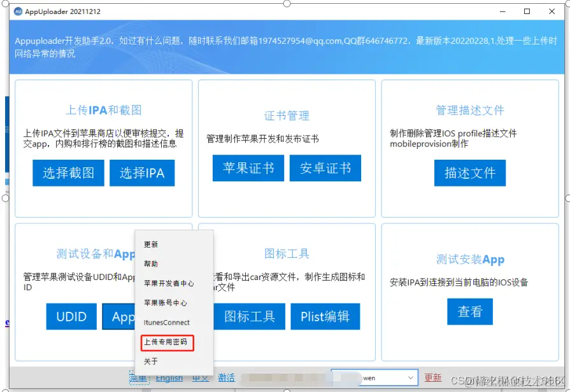Click the red 更新 link at bottom
The height and width of the screenshot is (392, 570).
click(x=433, y=378)
